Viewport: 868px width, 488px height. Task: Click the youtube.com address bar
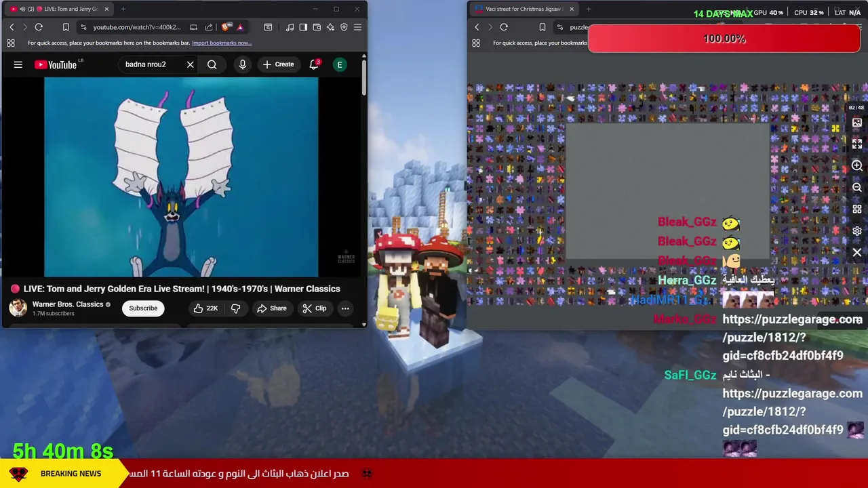[136, 27]
